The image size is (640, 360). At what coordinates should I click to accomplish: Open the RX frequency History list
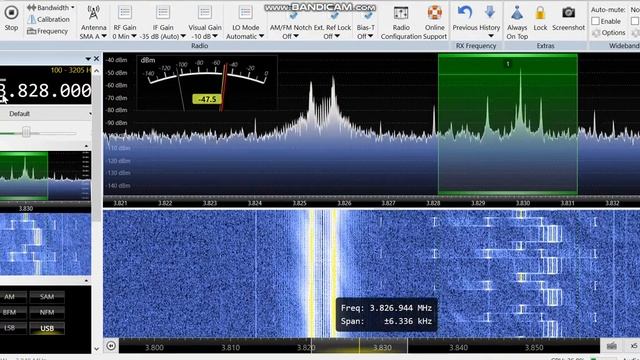point(490,21)
